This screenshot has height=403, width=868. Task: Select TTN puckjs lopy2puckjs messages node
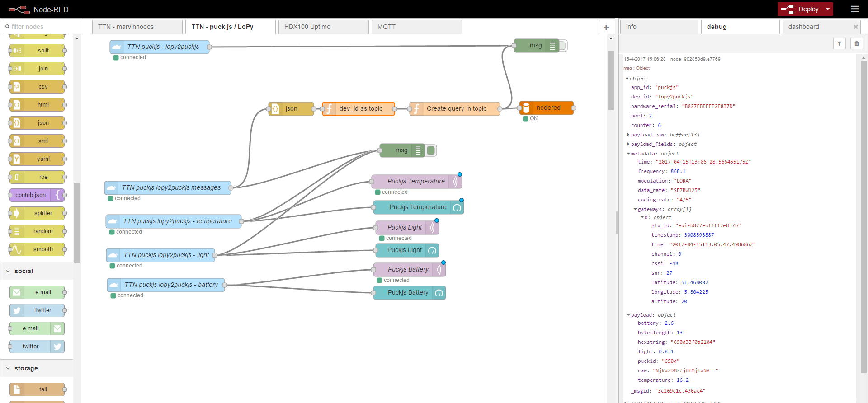pos(168,188)
